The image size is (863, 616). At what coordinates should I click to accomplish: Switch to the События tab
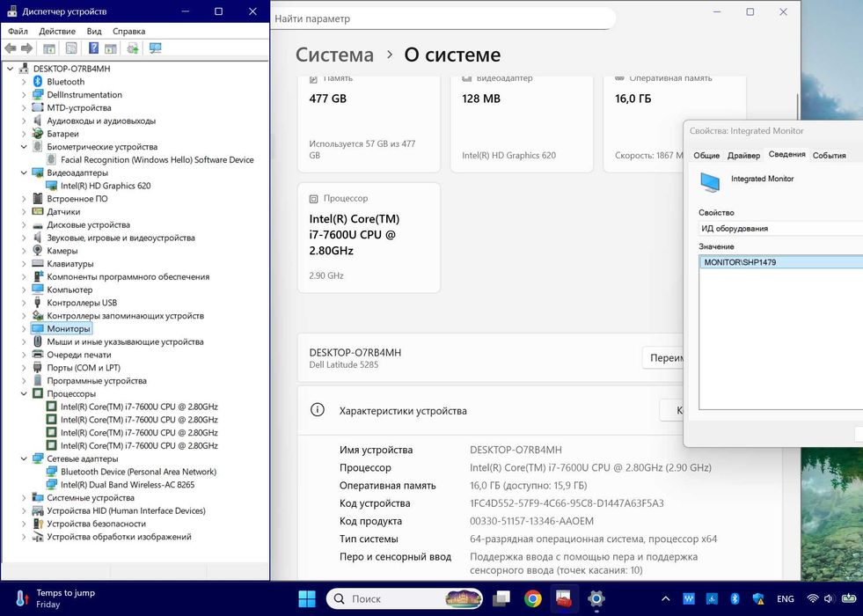tap(829, 155)
